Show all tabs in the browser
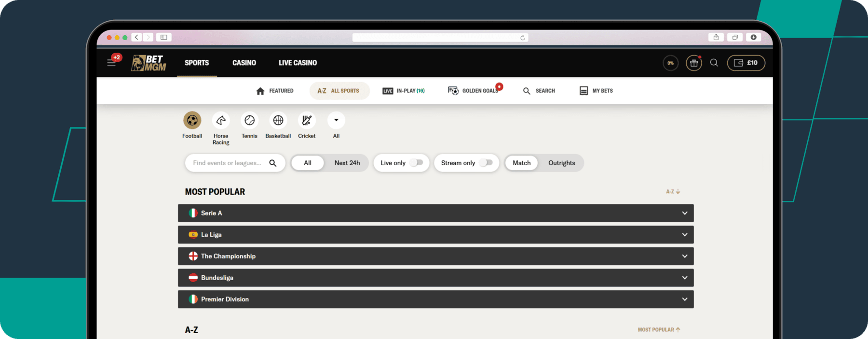This screenshot has width=868, height=339. tap(735, 37)
